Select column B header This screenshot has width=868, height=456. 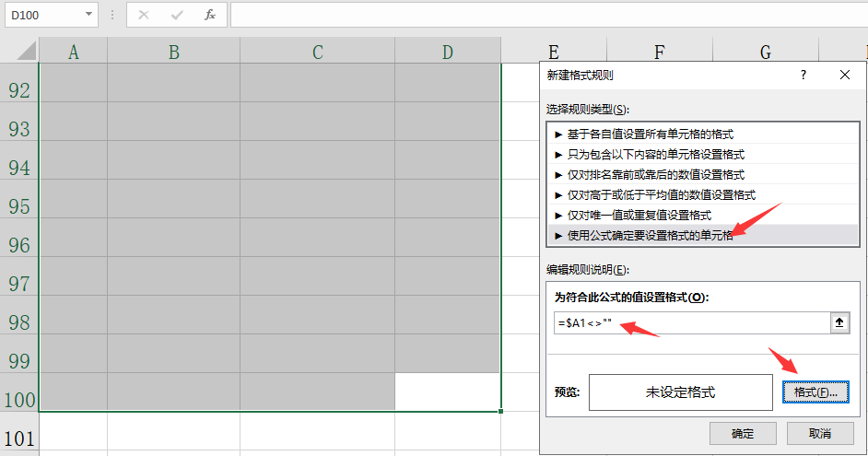click(174, 52)
